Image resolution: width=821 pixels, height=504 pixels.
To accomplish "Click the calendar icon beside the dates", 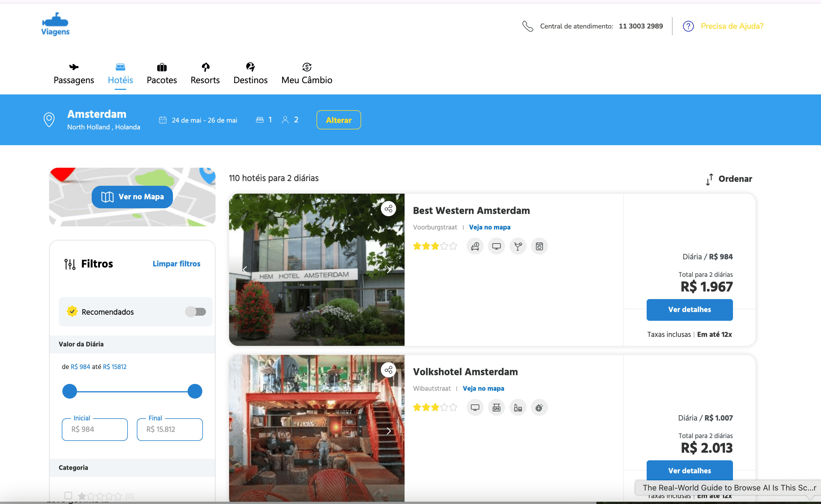I will click(x=163, y=120).
